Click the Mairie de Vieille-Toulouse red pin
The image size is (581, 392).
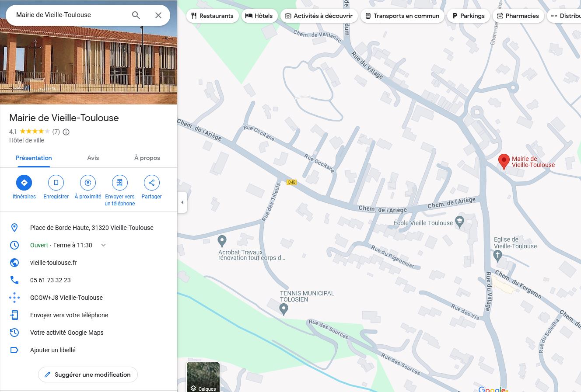(504, 162)
